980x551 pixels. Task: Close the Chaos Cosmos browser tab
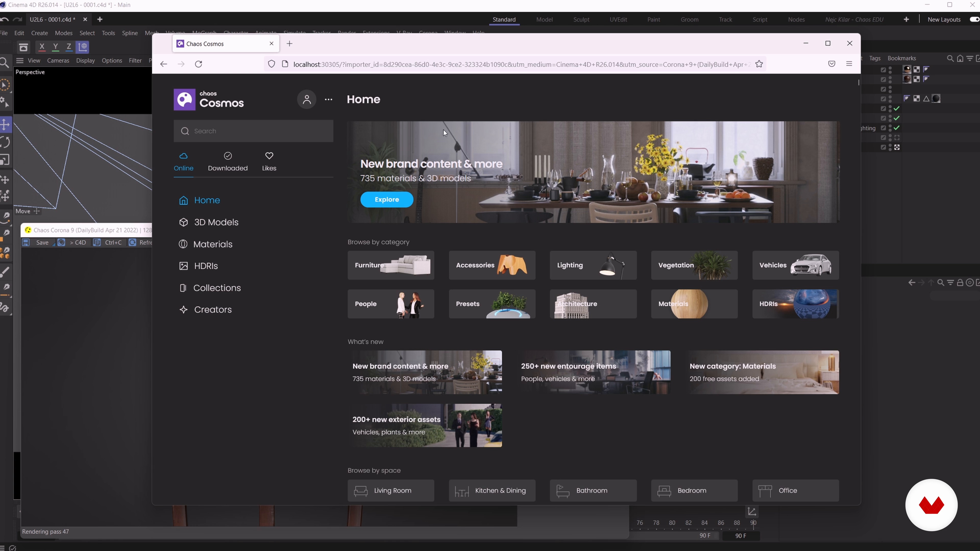tap(271, 44)
